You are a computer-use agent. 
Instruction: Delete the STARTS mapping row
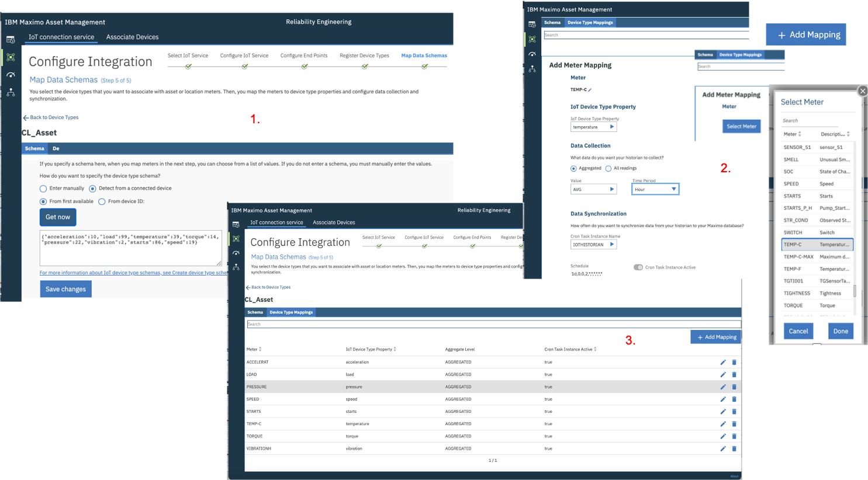[734, 411]
